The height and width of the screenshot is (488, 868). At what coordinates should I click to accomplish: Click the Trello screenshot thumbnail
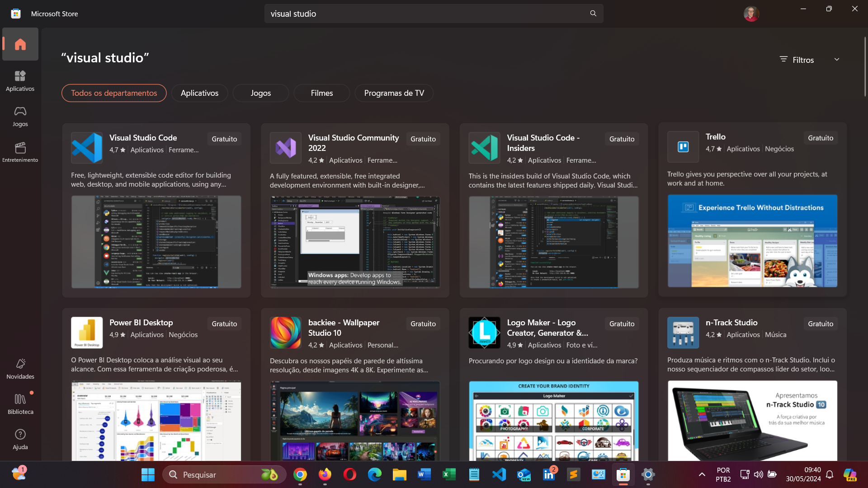click(752, 241)
